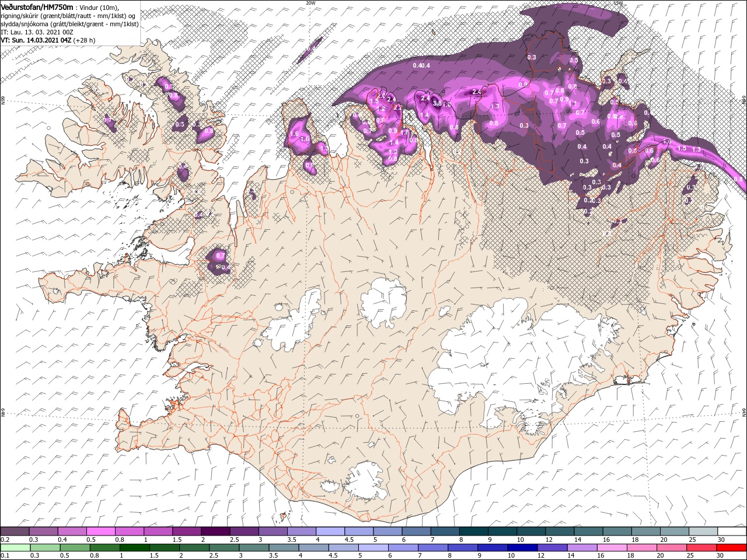Select the light gray snow swatch at 25
Image resolution: width=747 pixels, height=560 pixels.
pyautogui.click(x=703, y=531)
